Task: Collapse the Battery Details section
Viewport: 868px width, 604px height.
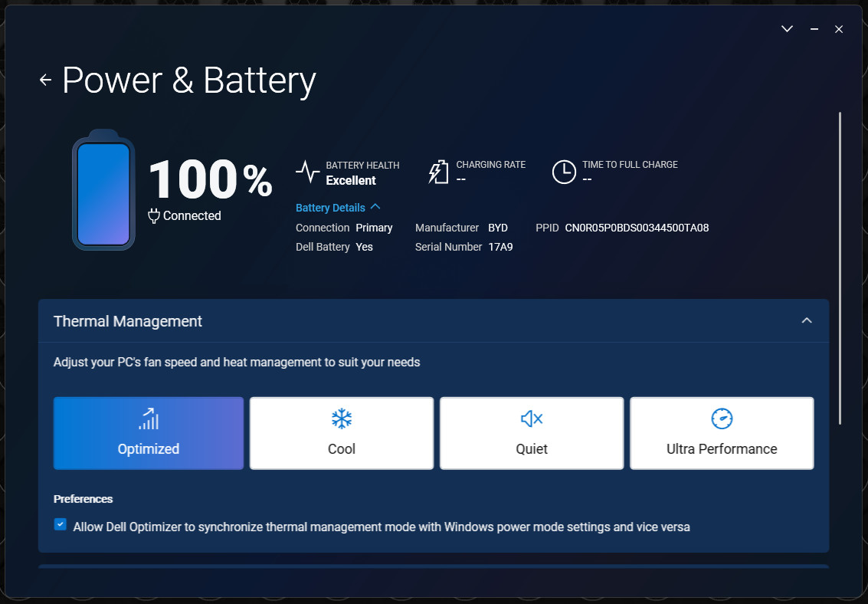Action: point(338,208)
